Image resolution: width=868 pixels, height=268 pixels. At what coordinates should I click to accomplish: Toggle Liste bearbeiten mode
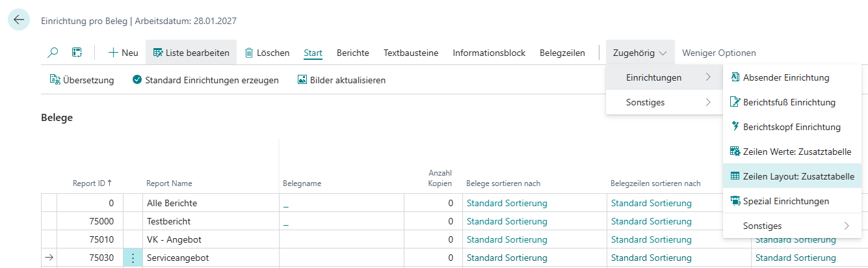[x=191, y=53]
